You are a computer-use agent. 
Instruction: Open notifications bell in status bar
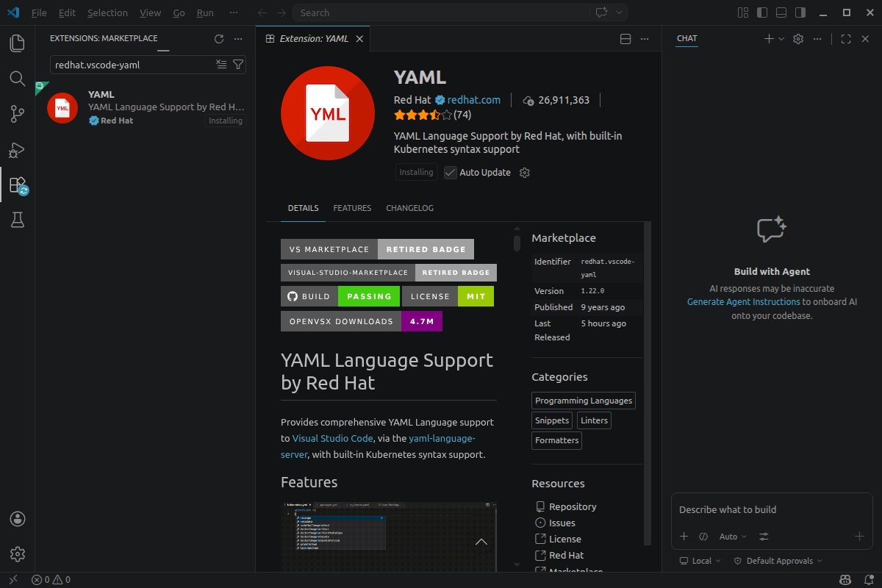(x=867, y=580)
